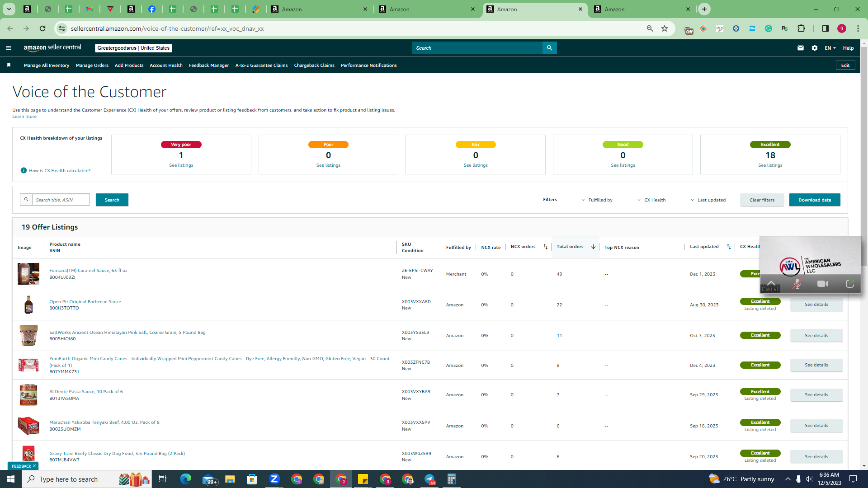This screenshot has height=488, width=868.
Task: Open the Chrome tab search chevron
Action: [x=9, y=9]
